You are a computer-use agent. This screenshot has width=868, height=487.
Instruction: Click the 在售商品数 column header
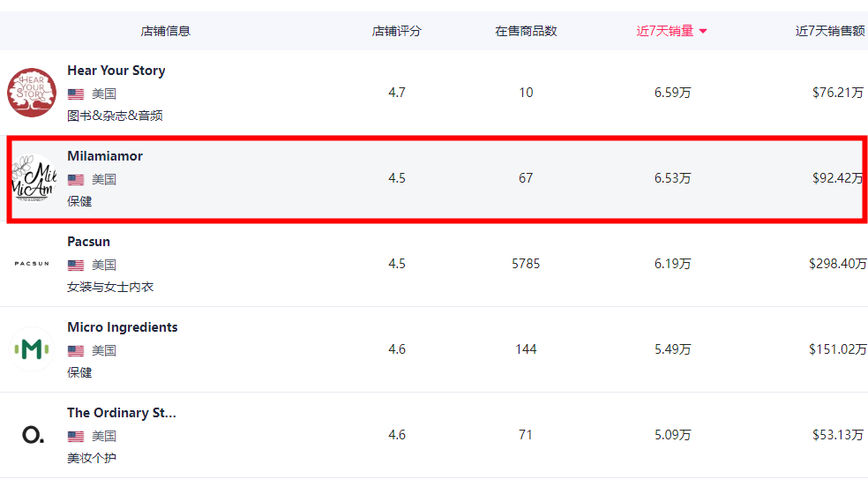tap(526, 31)
